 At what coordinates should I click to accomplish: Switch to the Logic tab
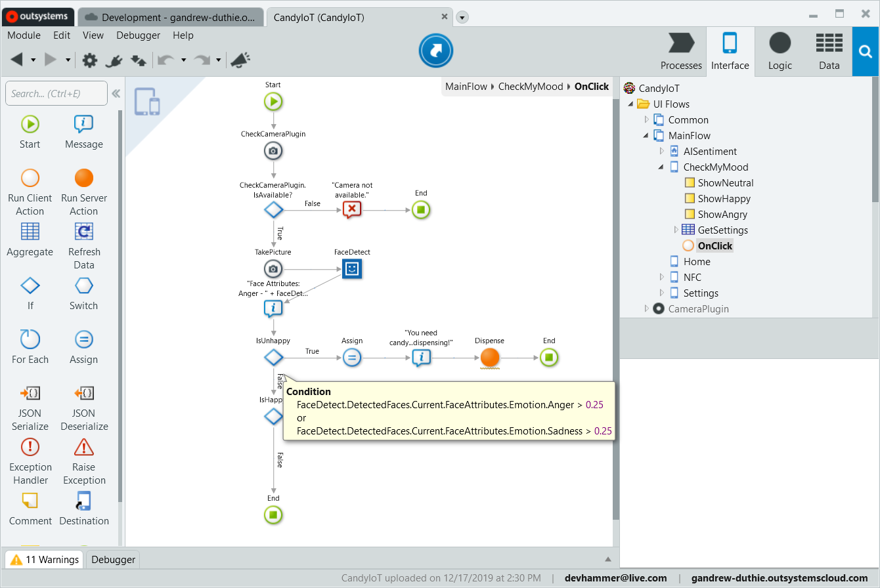click(x=780, y=52)
